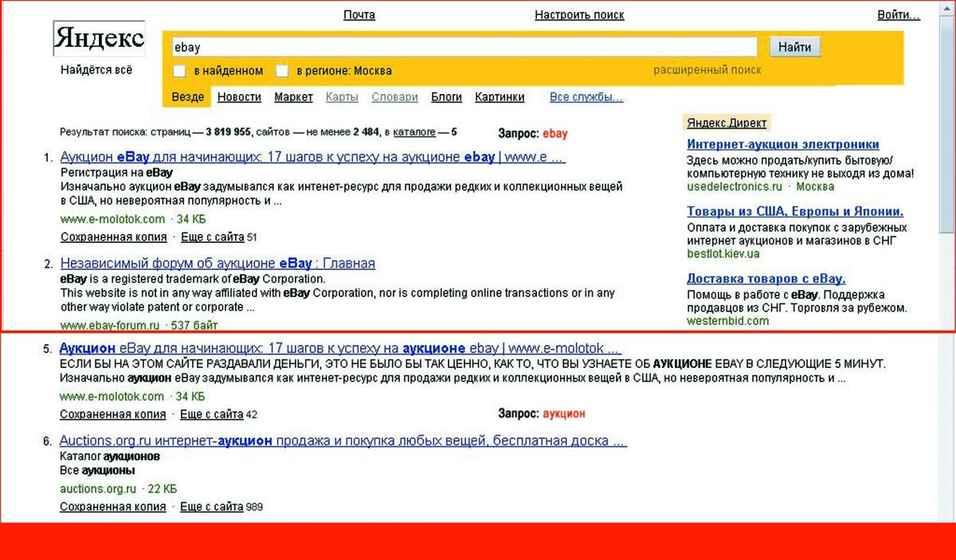The image size is (956, 560).
Task: Open the Маркет tab
Action: (293, 97)
